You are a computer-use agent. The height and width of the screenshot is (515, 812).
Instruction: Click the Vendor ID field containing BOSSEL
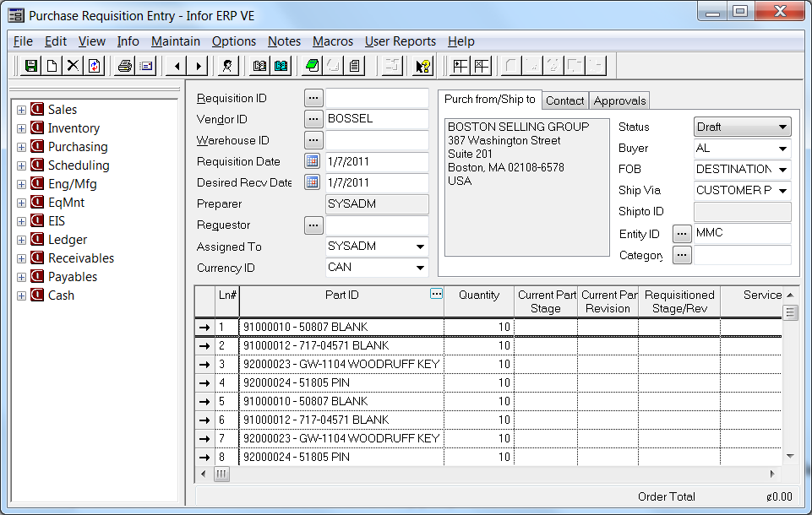click(x=377, y=118)
